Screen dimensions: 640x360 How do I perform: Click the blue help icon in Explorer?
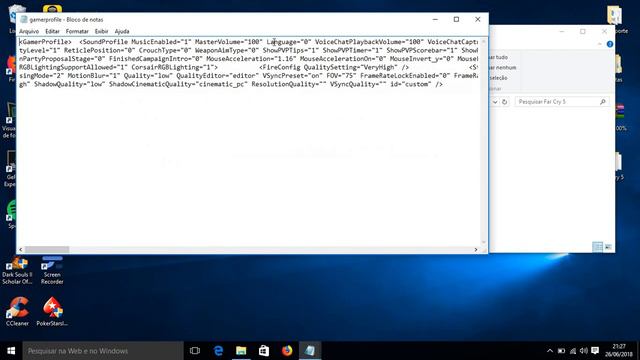click(x=610, y=44)
